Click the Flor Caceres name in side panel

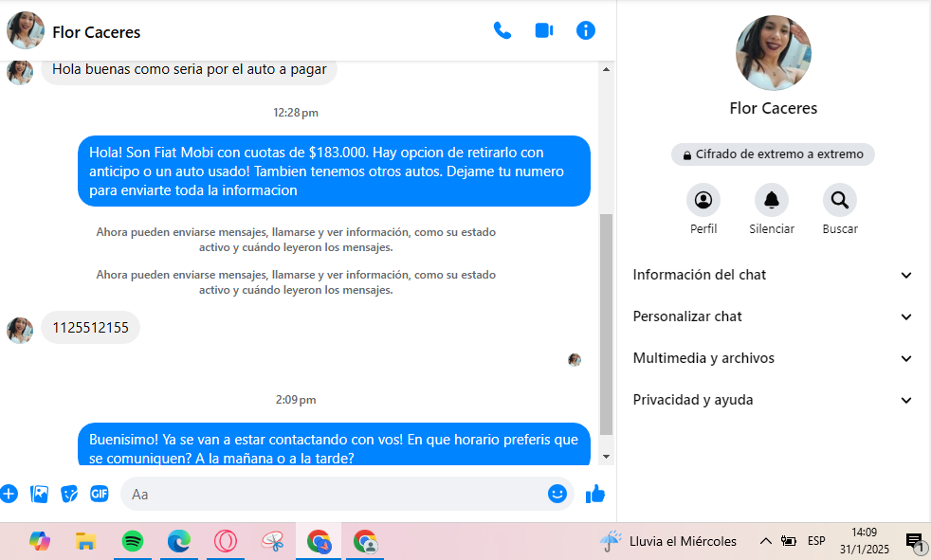pyautogui.click(x=773, y=108)
